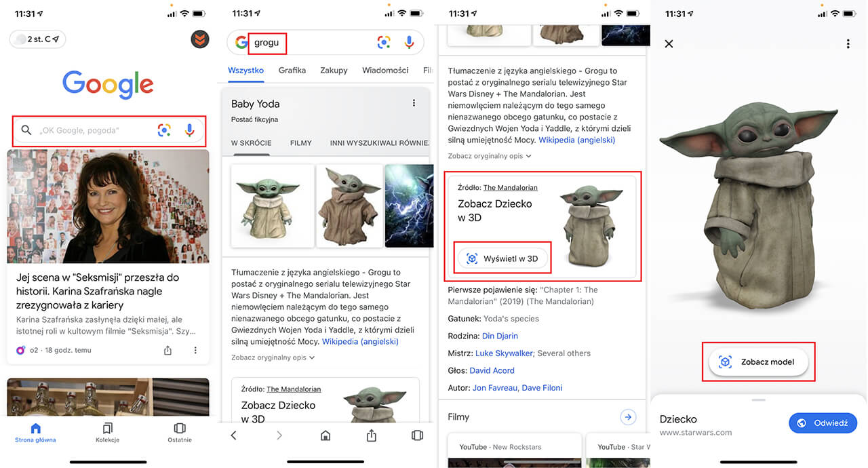
Task: Open the Luke Skywalker link
Action: [x=505, y=353]
